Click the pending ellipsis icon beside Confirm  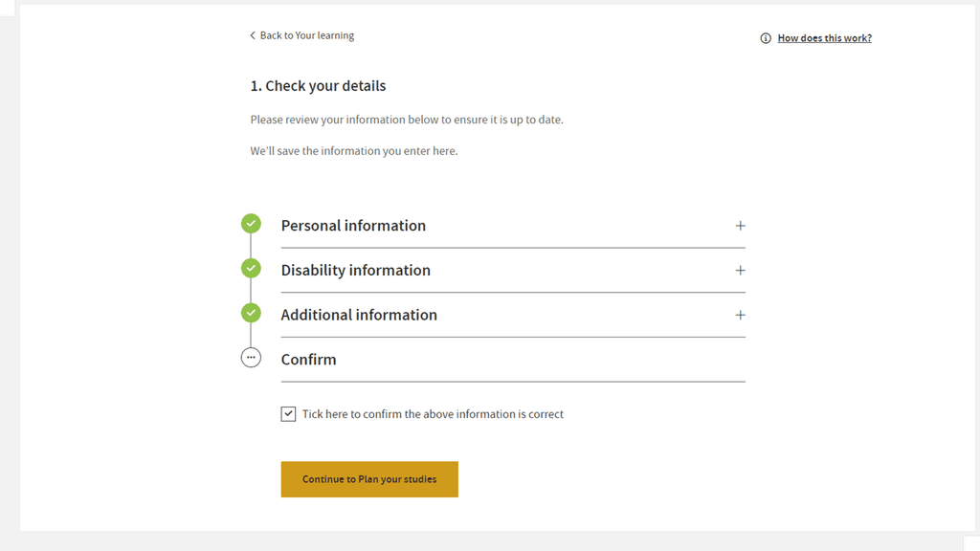point(252,358)
